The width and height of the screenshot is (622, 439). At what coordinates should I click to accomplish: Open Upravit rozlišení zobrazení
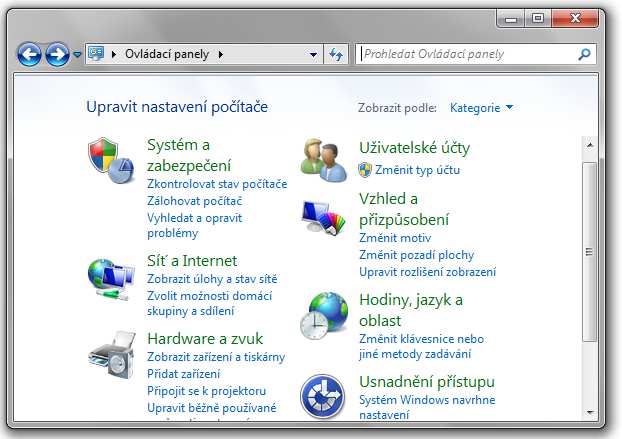click(427, 272)
